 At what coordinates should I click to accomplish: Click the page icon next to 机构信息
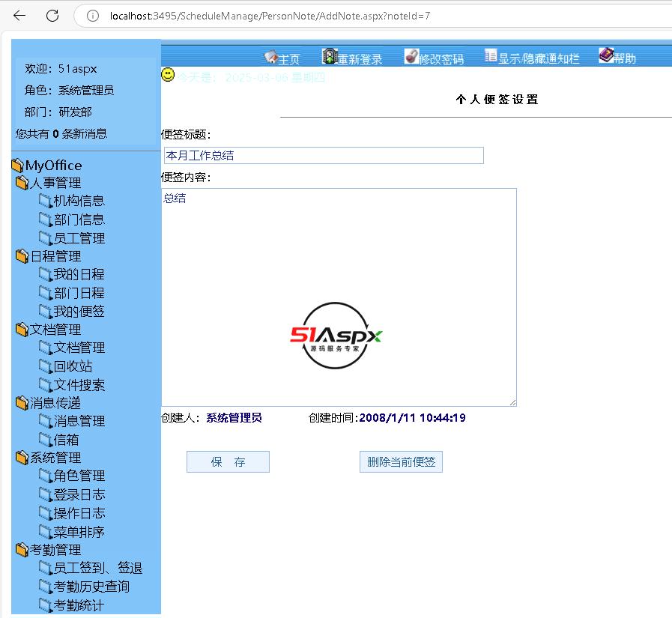pyautogui.click(x=46, y=201)
